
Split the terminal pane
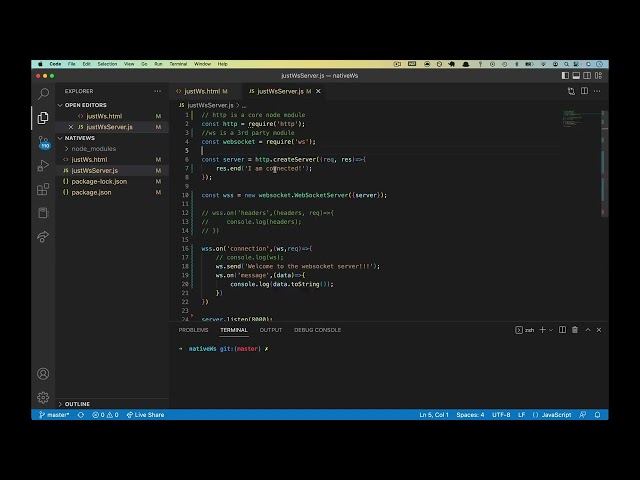pos(562,330)
